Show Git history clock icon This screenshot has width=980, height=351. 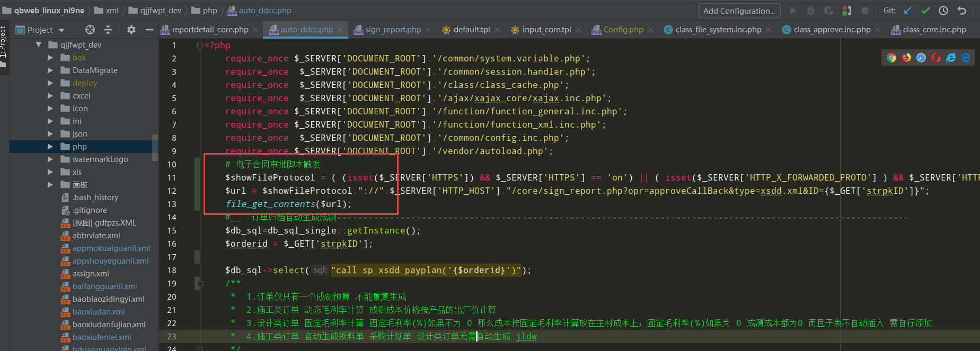(943, 11)
